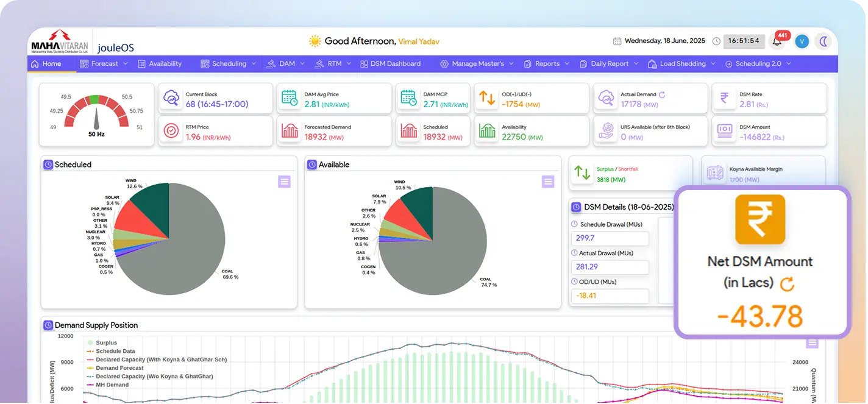The width and height of the screenshot is (868, 404).
Task: Toggle dark mode with moon icon
Action: tap(825, 41)
